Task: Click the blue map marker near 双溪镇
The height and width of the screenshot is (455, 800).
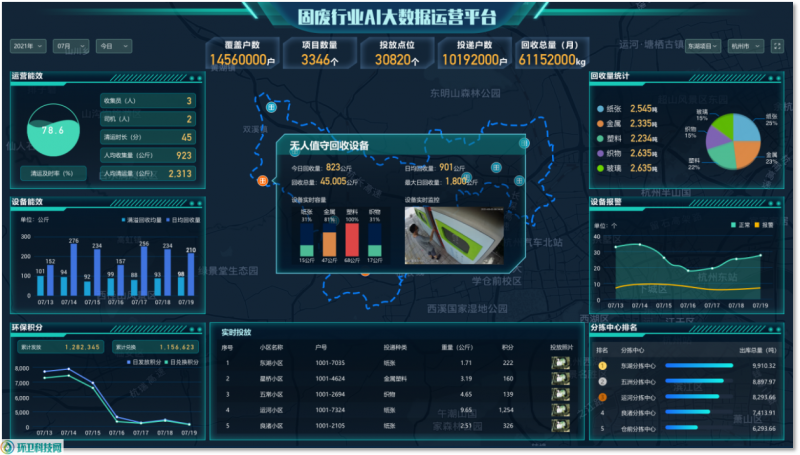Action: click(271, 107)
